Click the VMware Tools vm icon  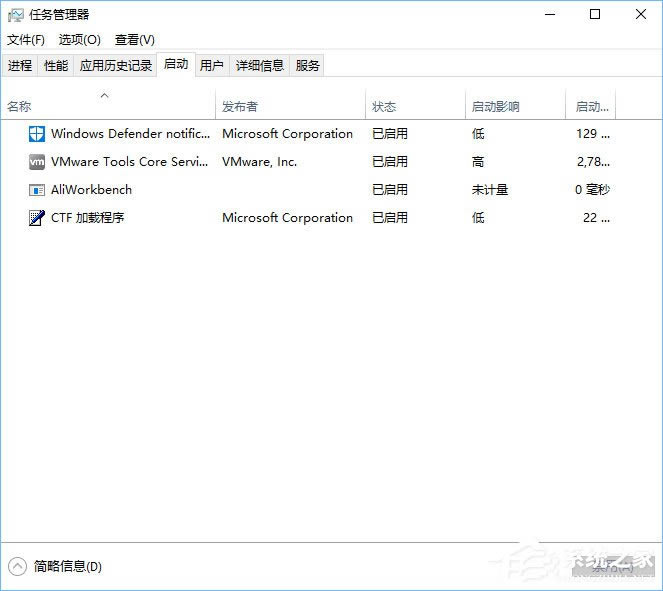tap(36, 162)
